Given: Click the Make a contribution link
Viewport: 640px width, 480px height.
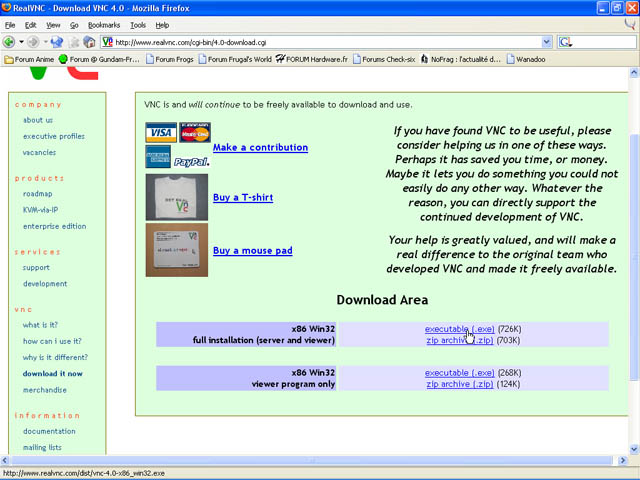Looking at the screenshot, I should coord(260,147).
